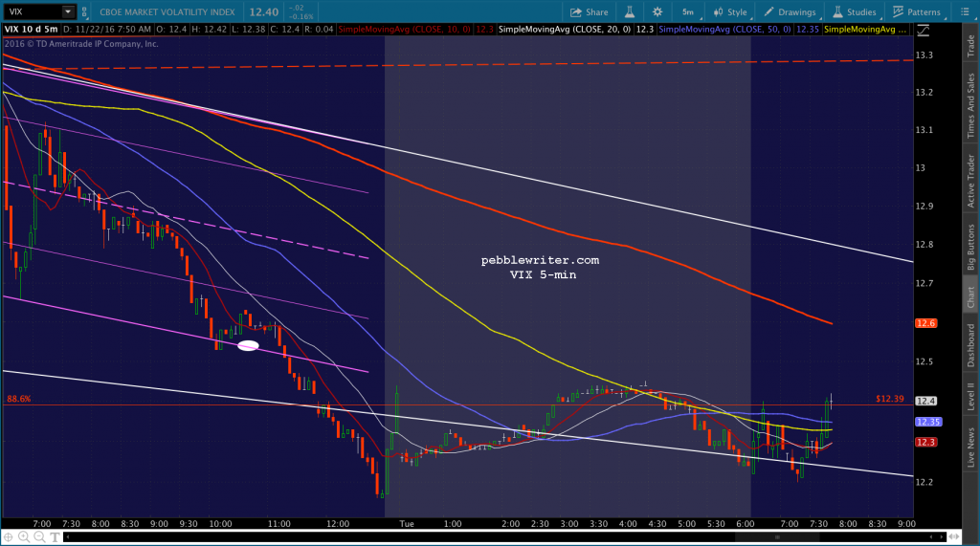
Task: Open the Style menu
Action: tap(730, 11)
